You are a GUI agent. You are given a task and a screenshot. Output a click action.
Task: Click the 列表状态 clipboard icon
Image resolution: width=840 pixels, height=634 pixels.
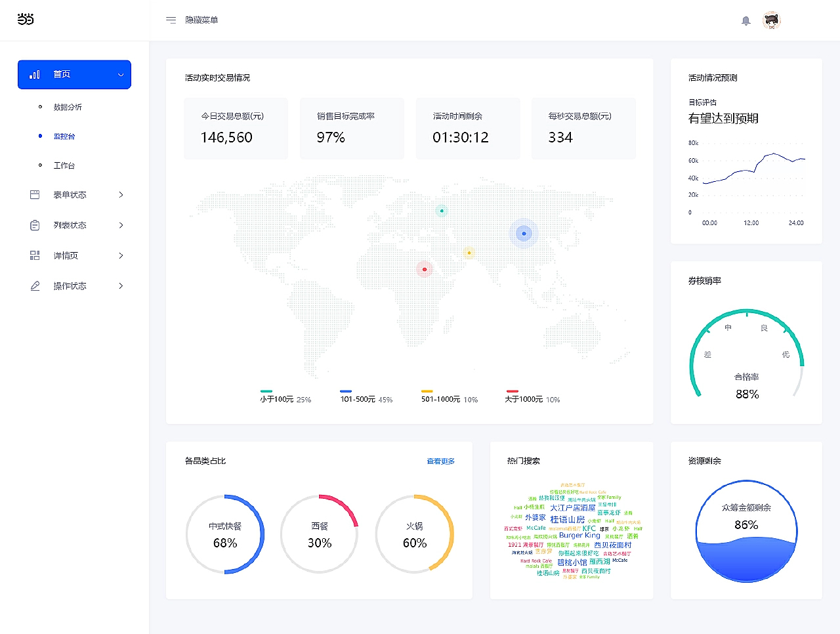pyautogui.click(x=35, y=225)
